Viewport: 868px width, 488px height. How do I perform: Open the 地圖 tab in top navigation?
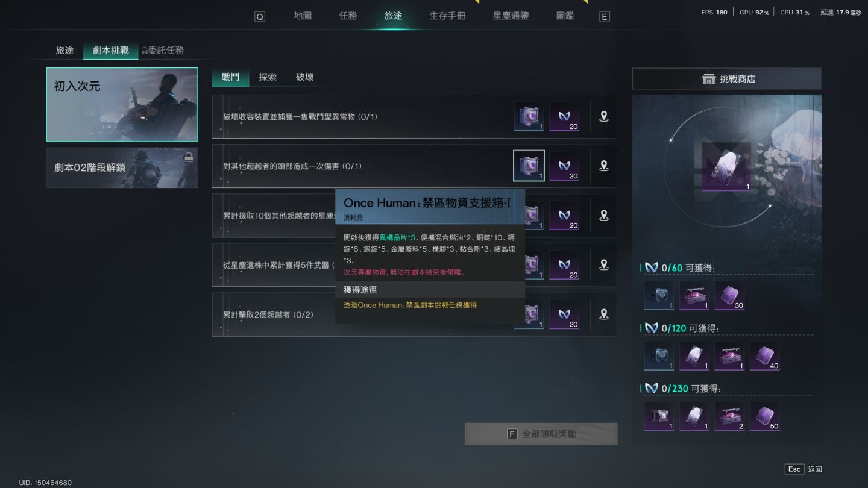[x=303, y=16]
